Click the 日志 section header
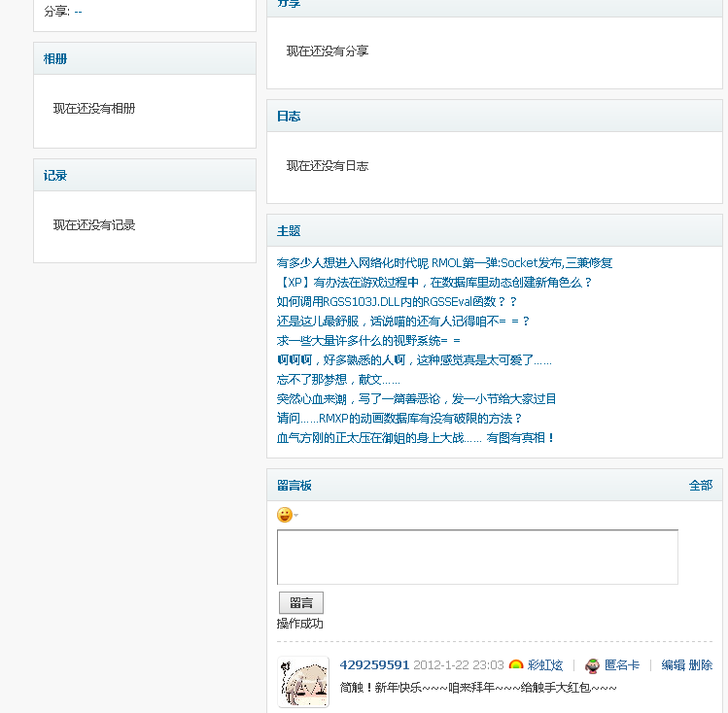Screen dimensions: 728x713 coord(289,116)
